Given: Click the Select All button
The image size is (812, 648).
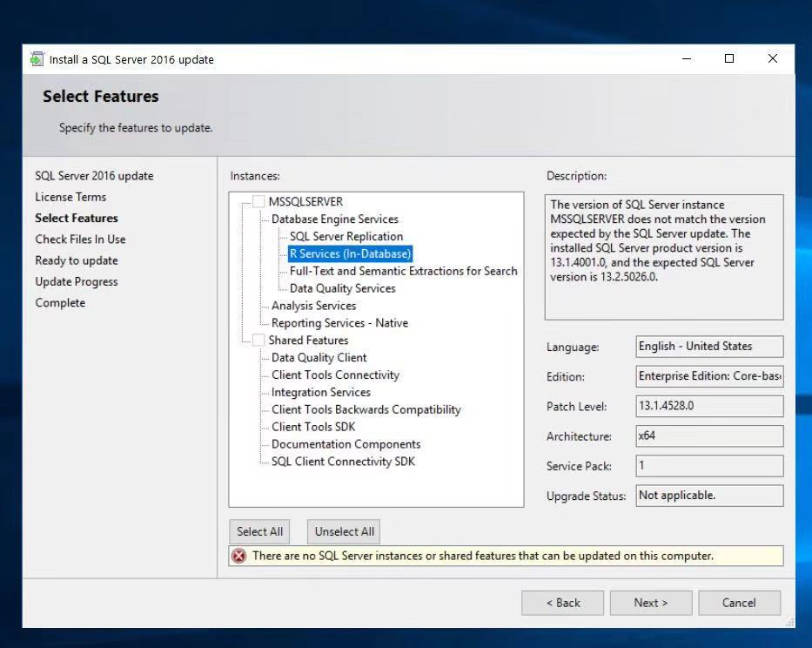Looking at the screenshot, I should tap(259, 531).
